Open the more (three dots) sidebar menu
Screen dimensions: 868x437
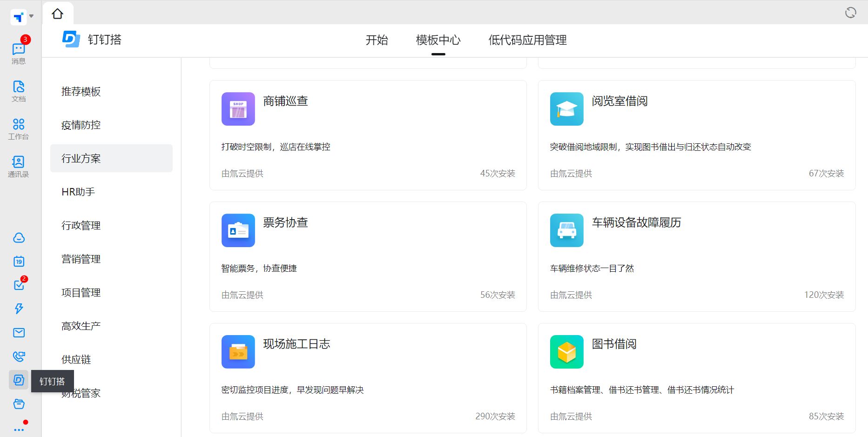click(19, 430)
